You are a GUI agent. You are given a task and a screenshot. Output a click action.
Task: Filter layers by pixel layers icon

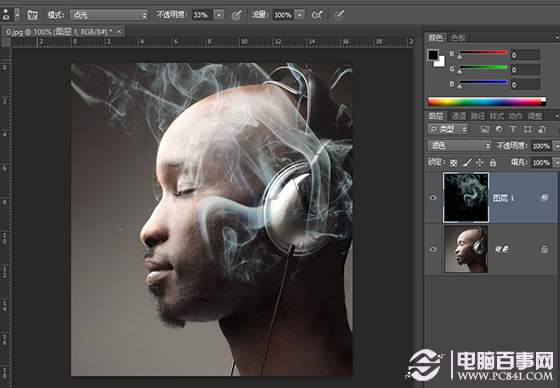click(485, 129)
